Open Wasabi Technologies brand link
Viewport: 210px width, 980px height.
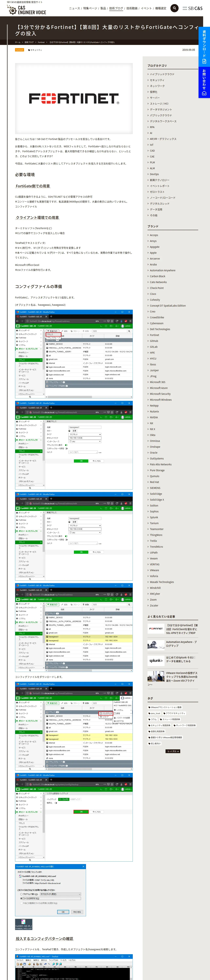click(x=162, y=582)
